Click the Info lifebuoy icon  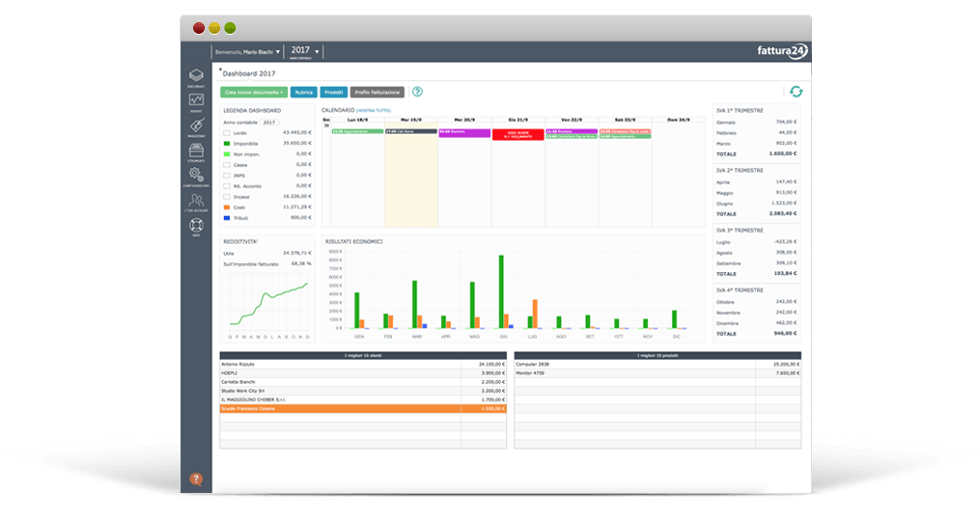(x=196, y=227)
